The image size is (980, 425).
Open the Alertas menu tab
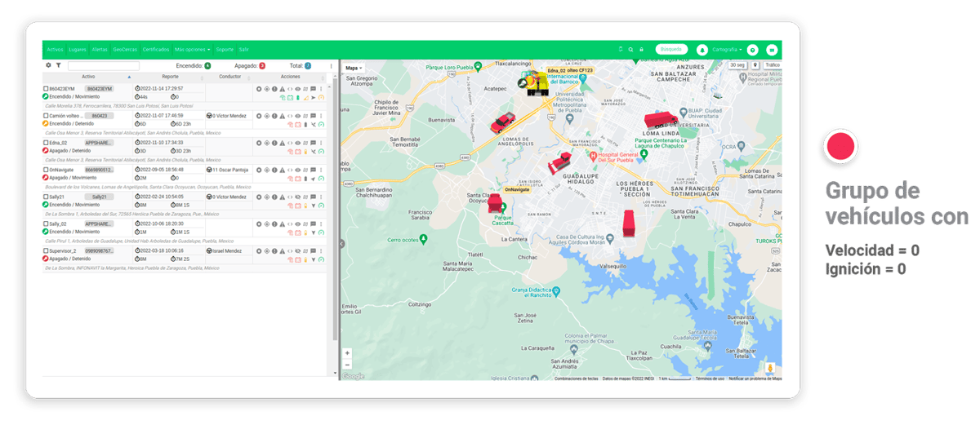pyautogui.click(x=100, y=50)
